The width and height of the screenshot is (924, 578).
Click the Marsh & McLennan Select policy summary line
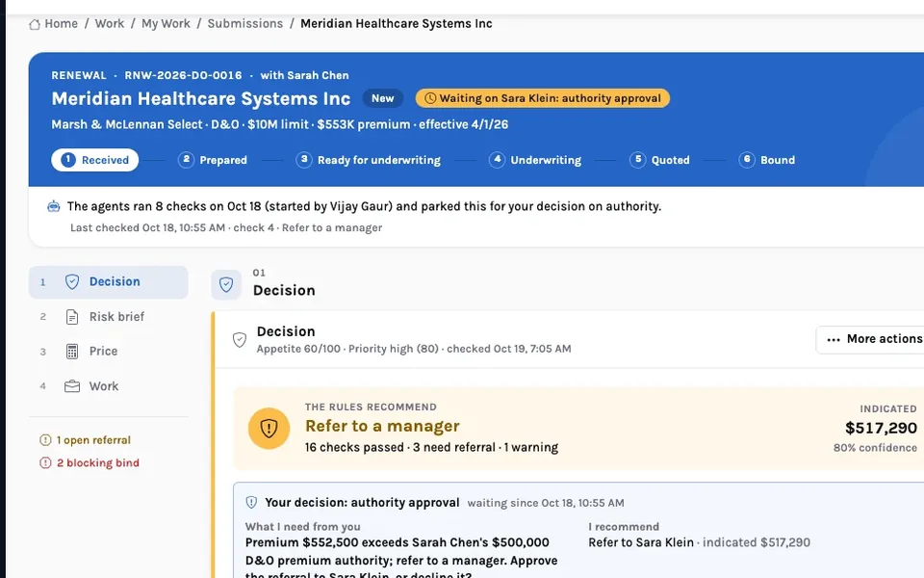280,124
